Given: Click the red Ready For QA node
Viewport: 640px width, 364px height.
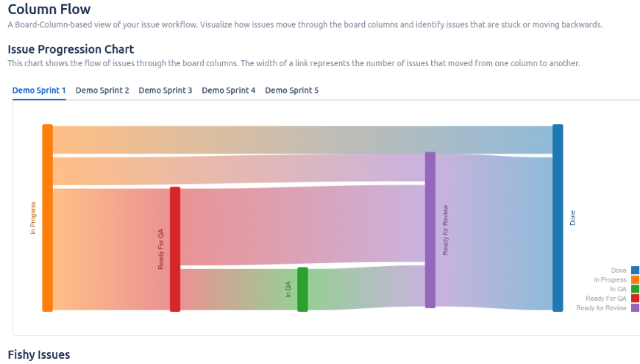Looking at the screenshot, I should 175,249.
